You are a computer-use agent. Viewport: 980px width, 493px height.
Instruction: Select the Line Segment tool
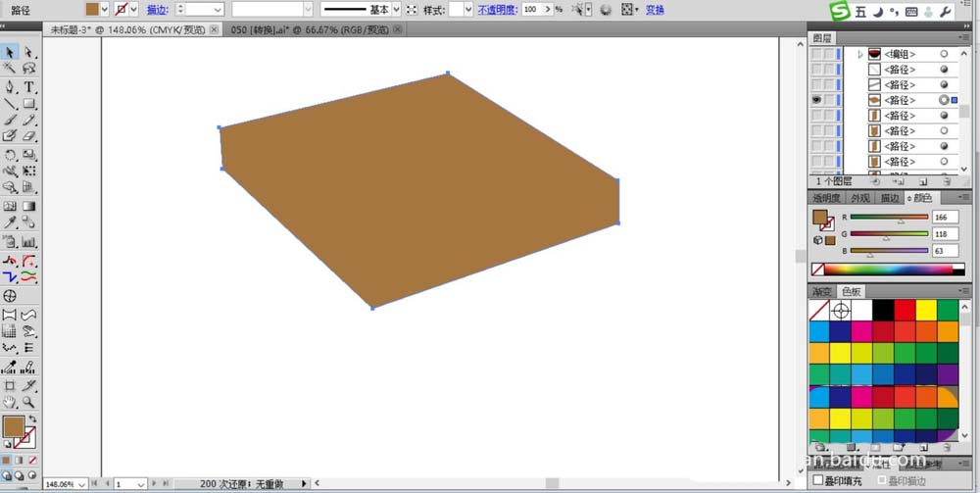coord(10,104)
